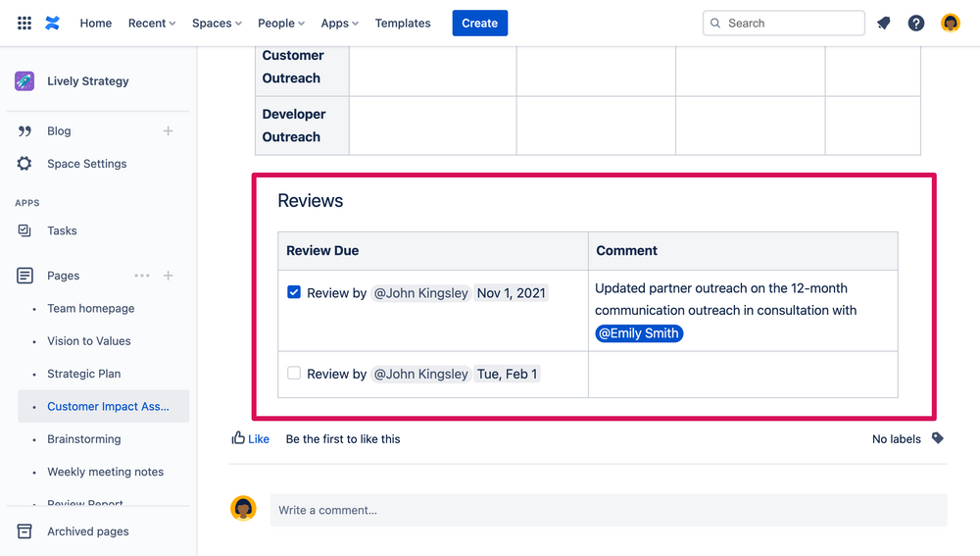Click @John Kingsley mention in Feb 1 row
980x556 pixels.
(420, 374)
